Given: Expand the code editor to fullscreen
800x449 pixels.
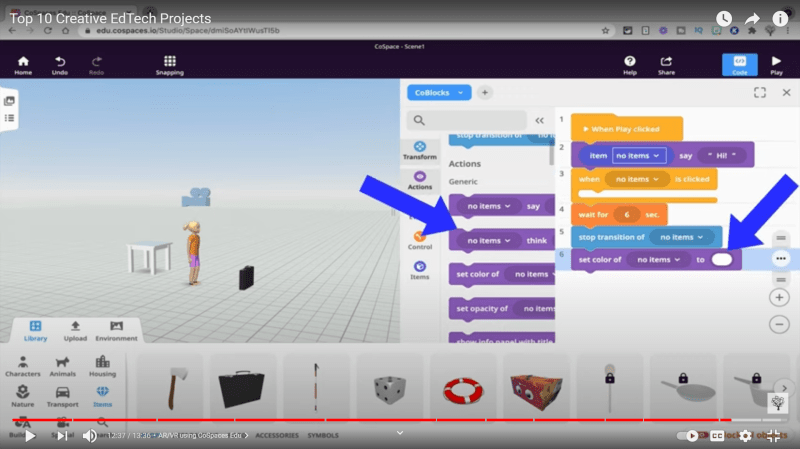Looking at the screenshot, I should pyautogui.click(x=760, y=92).
